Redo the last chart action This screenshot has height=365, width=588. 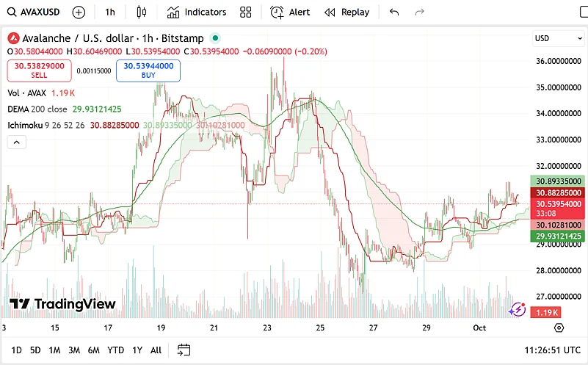[420, 12]
